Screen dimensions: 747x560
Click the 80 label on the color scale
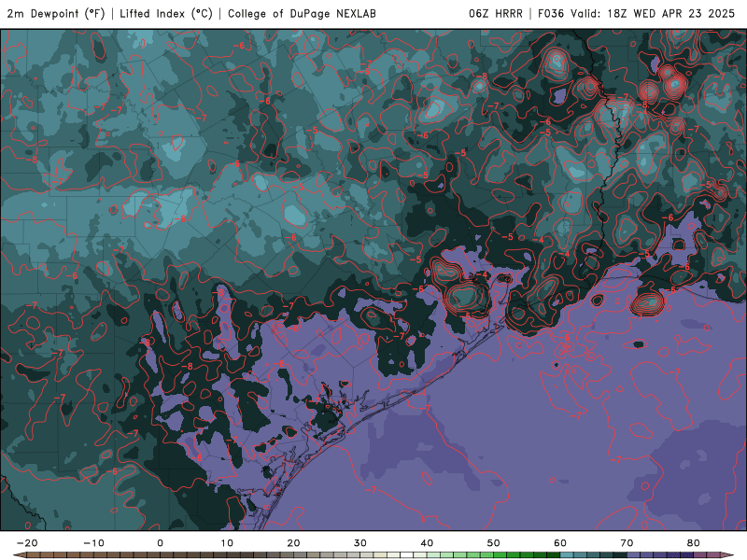(x=694, y=543)
